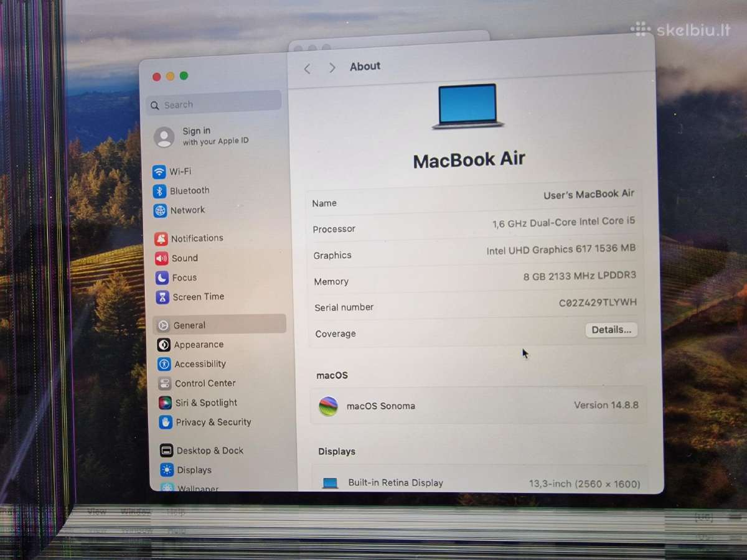The image size is (747, 560).
Task: Click the Built-in Retina Display icon
Action: [x=330, y=483]
